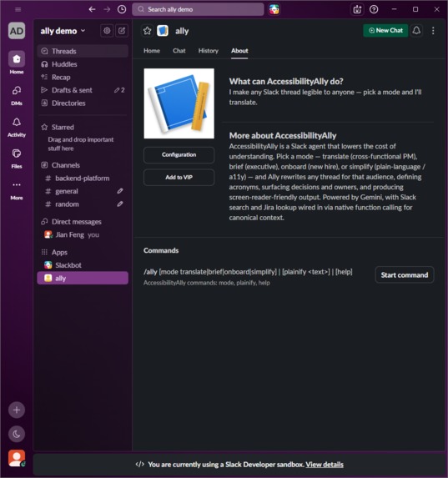Switch to the Chat tab
Image resolution: width=448 pixels, height=478 pixels.
179,51
